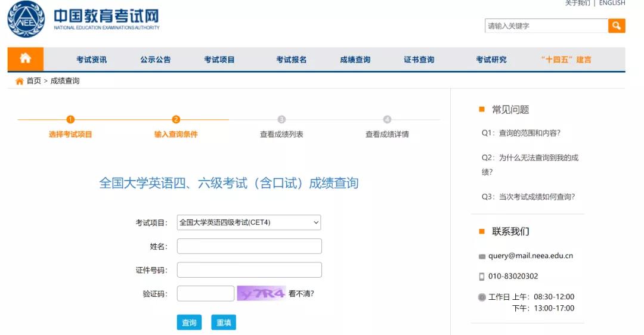The width and height of the screenshot is (644, 335).
Task: Focus the 验证码 captcha input field
Action: point(205,293)
